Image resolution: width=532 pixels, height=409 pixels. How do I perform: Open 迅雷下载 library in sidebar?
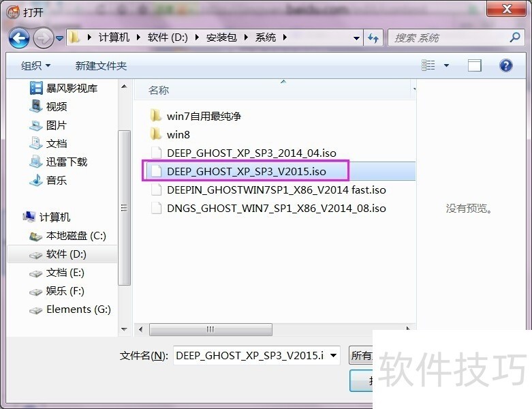(x=67, y=162)
